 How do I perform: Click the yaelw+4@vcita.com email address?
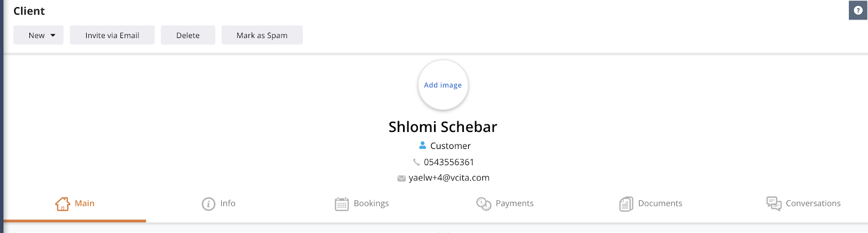449,178
